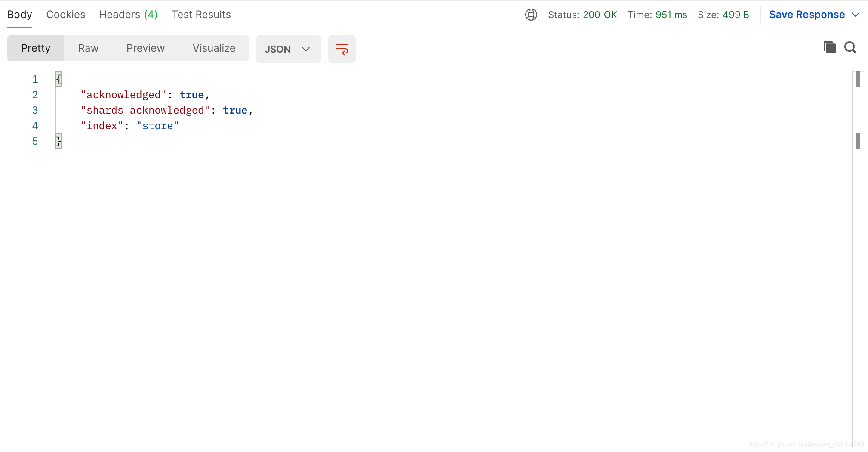Click the "acknowledged" key text
868x452 pixels.
tap(123, 95)
